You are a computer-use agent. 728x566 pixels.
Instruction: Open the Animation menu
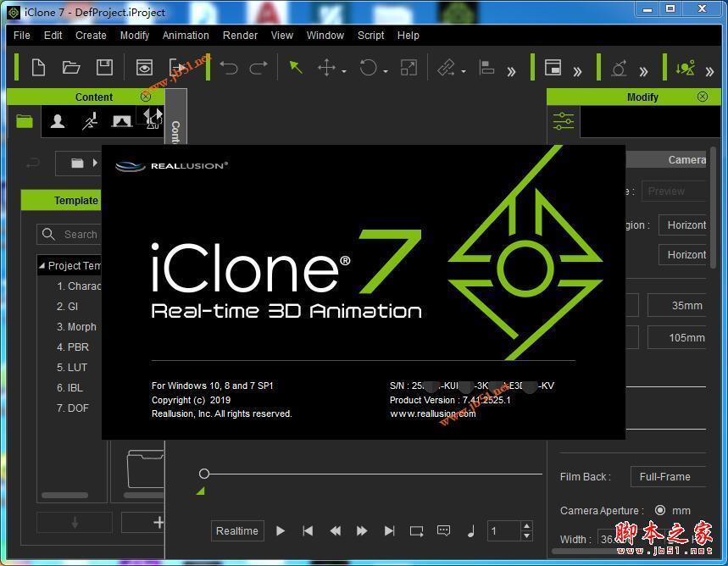point(186,36)
